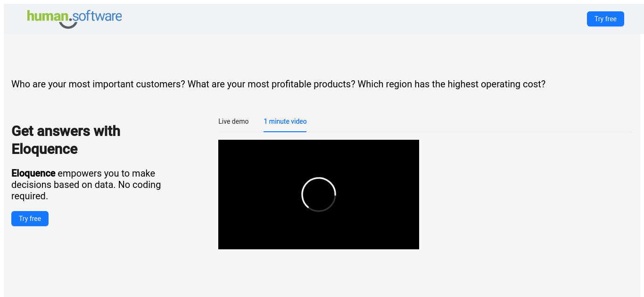
Task: Click Try free below the Eloquence description
Action: point(30,219)
